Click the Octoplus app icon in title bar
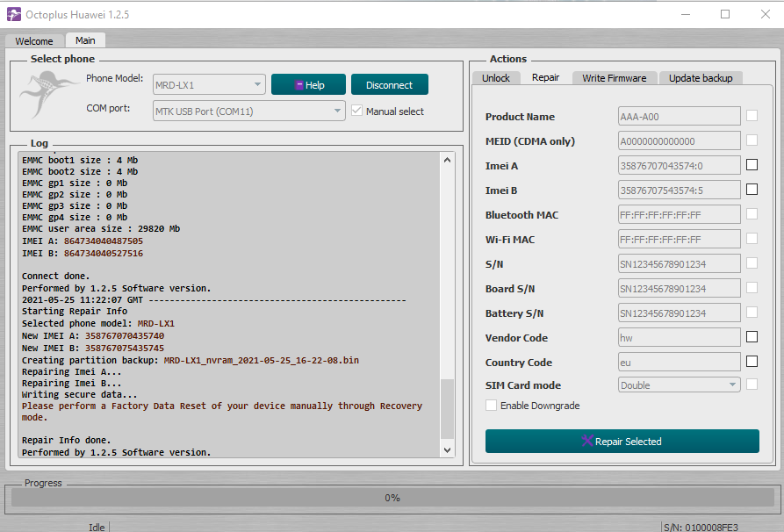 [x=14, y=14]
